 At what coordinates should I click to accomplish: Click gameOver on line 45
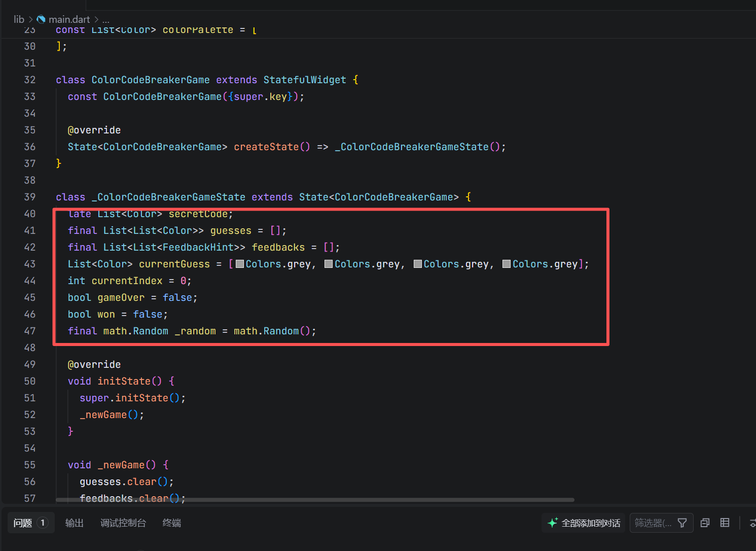pos(121,297)
